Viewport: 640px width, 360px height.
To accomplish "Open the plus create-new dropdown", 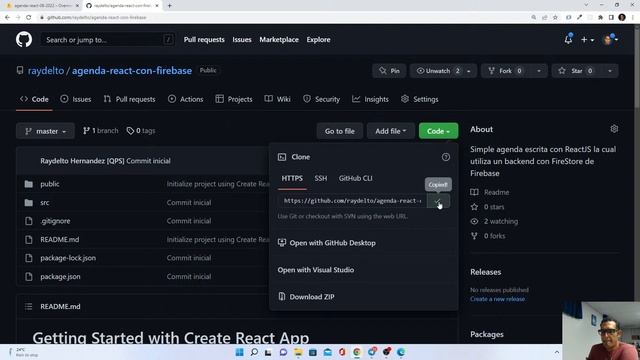I will [587, 40].
